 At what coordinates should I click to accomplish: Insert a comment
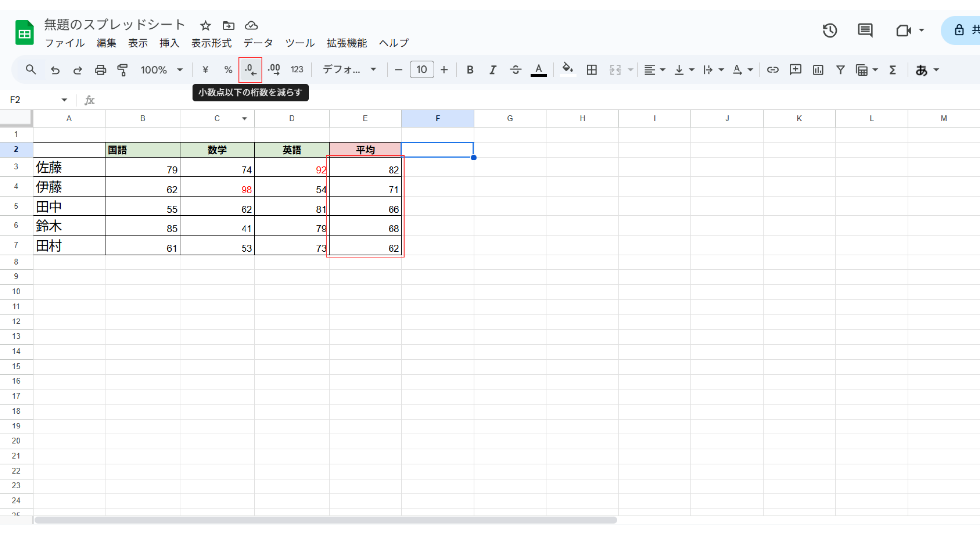pyautogui.click(x=795, y=70)
